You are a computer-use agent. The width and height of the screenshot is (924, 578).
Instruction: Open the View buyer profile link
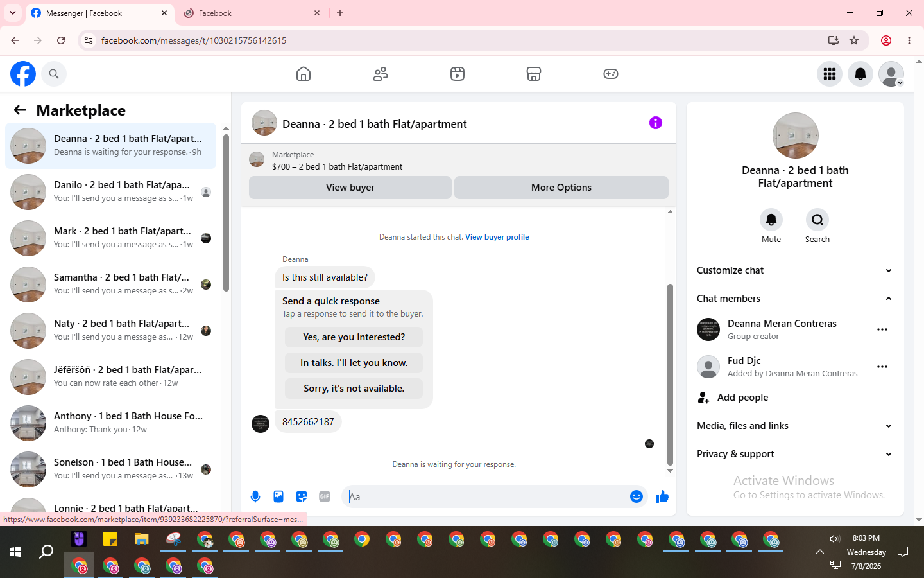497,237
